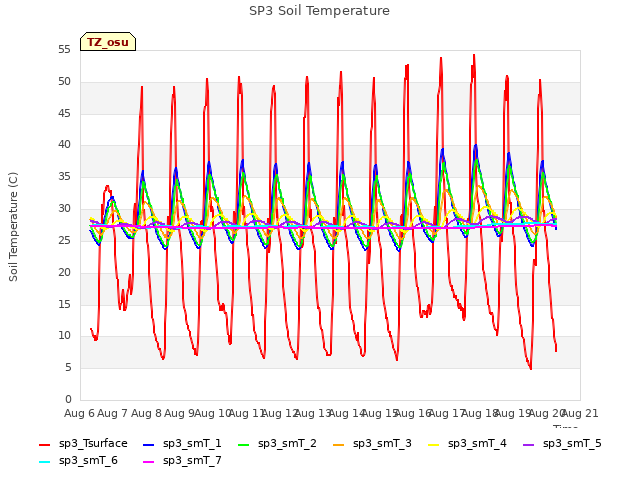Toggle sp3_smT_7 series in legend
The height and width of the screenshot is (480, 640).
pyautogui.click(x=182, y=461)
